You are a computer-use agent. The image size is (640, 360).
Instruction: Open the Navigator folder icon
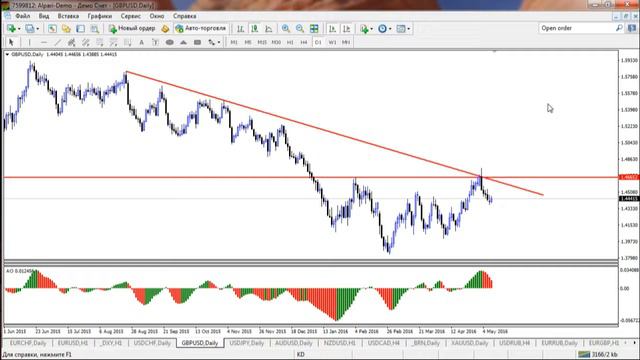click(x=66, y=29)
